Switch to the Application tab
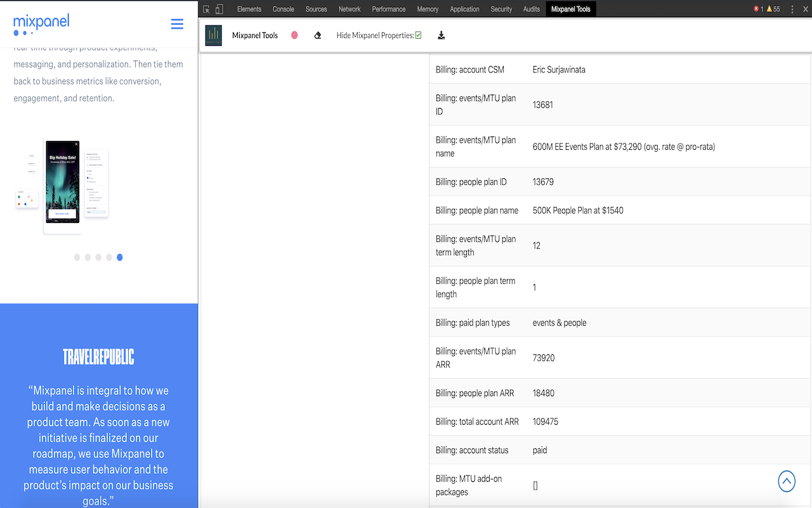This screenshot has height=508, width=812. 465,9
